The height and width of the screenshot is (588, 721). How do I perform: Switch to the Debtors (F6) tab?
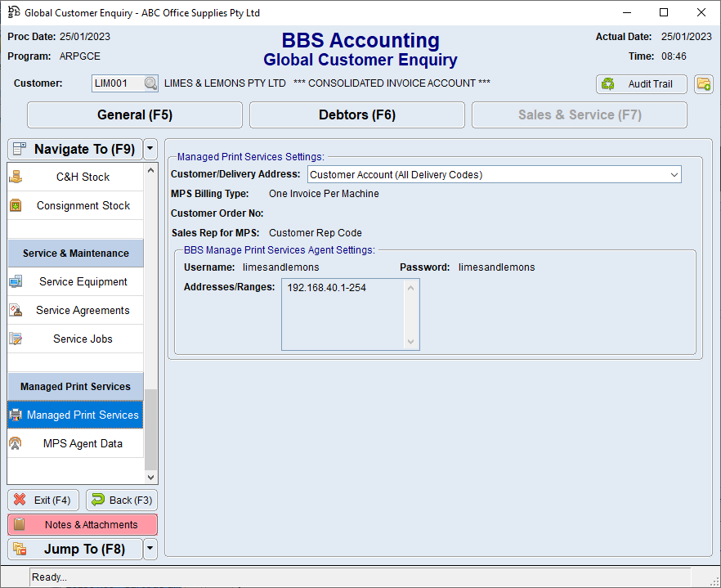pos(356,115)
